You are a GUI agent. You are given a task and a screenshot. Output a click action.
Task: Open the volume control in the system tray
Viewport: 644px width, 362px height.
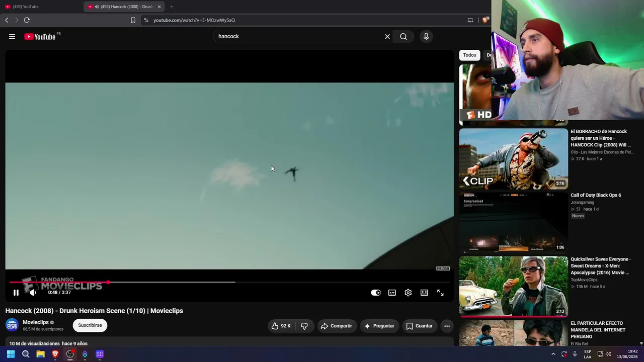click(x=608, y=354)
